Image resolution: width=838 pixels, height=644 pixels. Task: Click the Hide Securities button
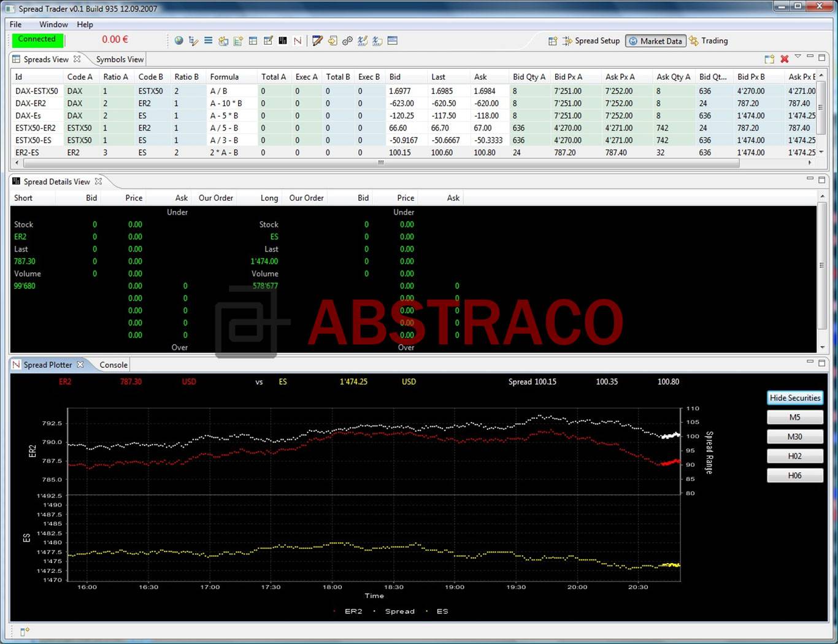[x=794, y=397]
